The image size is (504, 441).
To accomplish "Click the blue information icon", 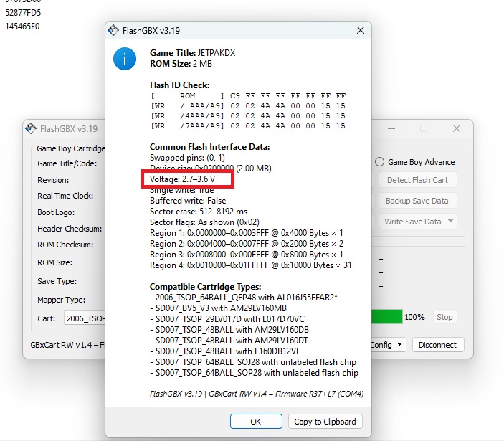I will [125, 59].
